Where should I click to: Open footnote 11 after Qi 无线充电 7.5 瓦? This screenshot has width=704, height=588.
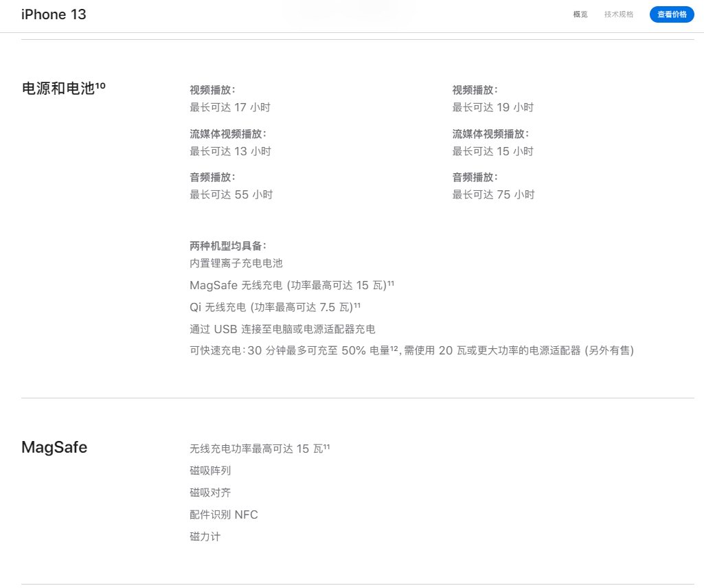coord(357,304)
